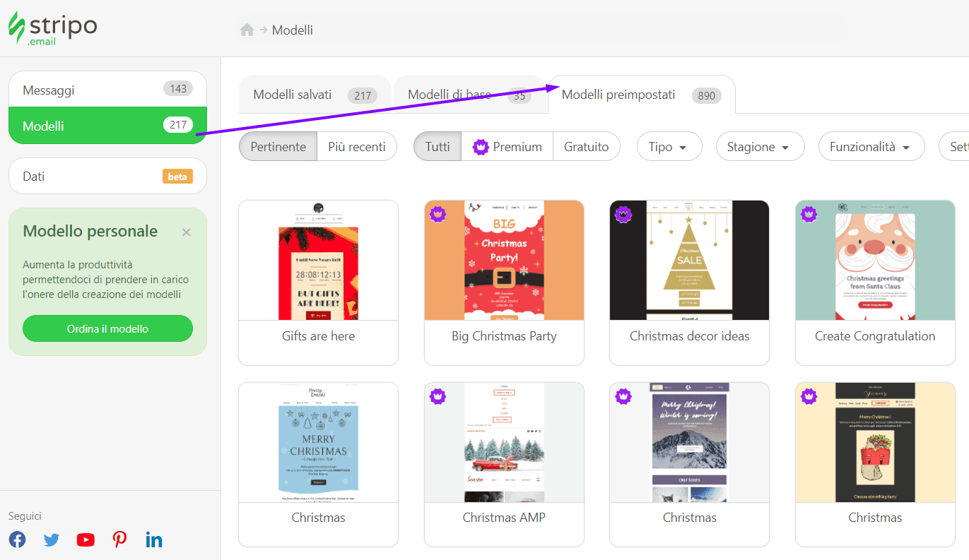Image resolution: width=969 pixels, height=560 pixels.
Task: Open the home breadcrumb icon
Action: point(246,30)
